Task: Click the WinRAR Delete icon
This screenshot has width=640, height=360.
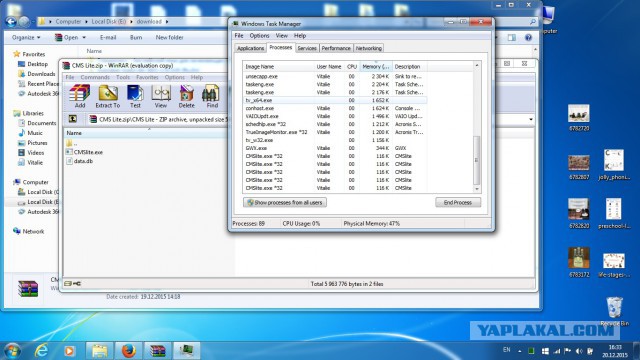Action: (x=187, y=96)
